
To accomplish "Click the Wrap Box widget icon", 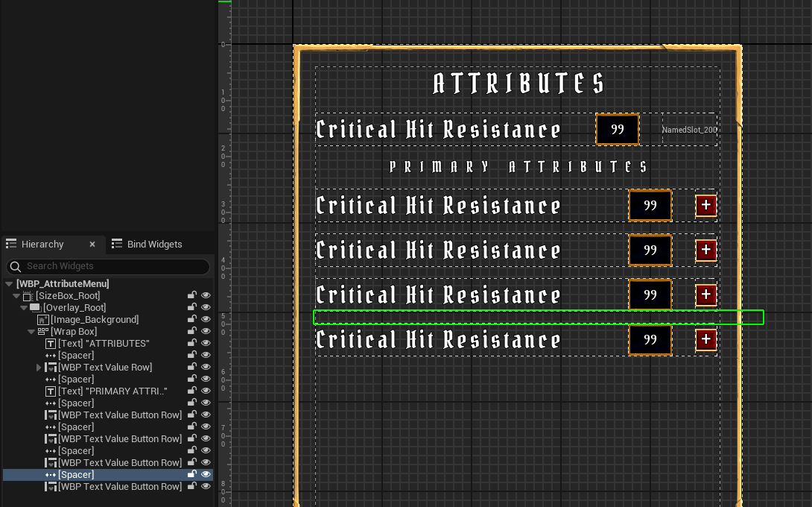I will (43, 332).
